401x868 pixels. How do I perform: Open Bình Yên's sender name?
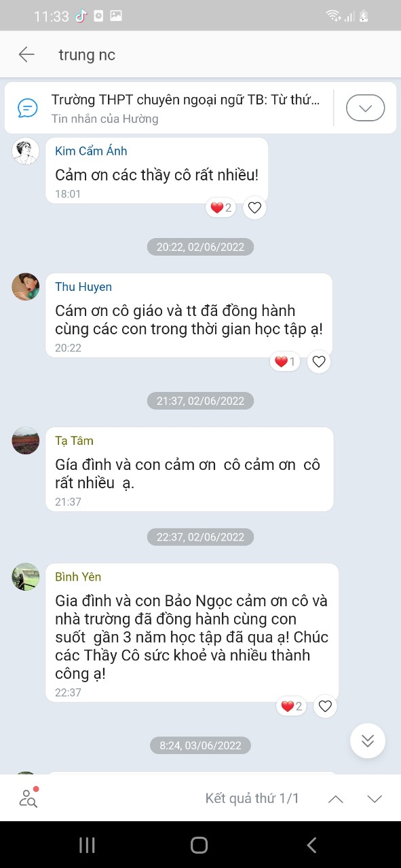coord(78,577)
